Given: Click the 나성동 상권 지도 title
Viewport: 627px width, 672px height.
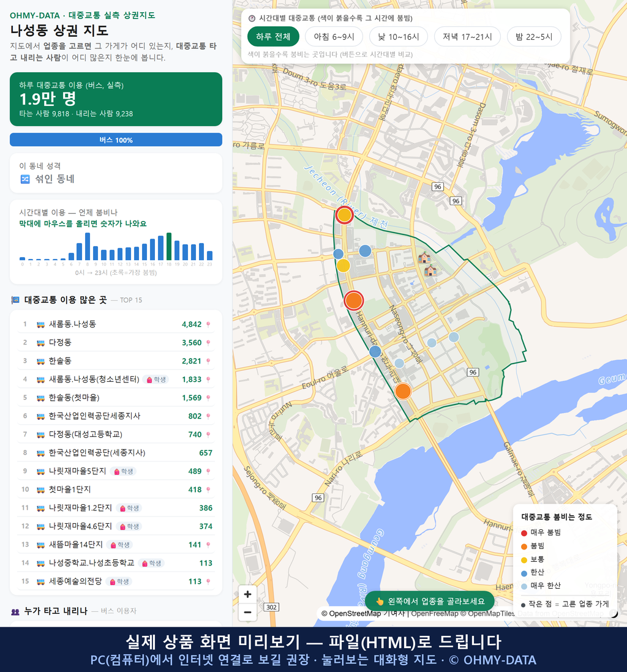Looking at the screenshot, I should [x=59, y=31].
